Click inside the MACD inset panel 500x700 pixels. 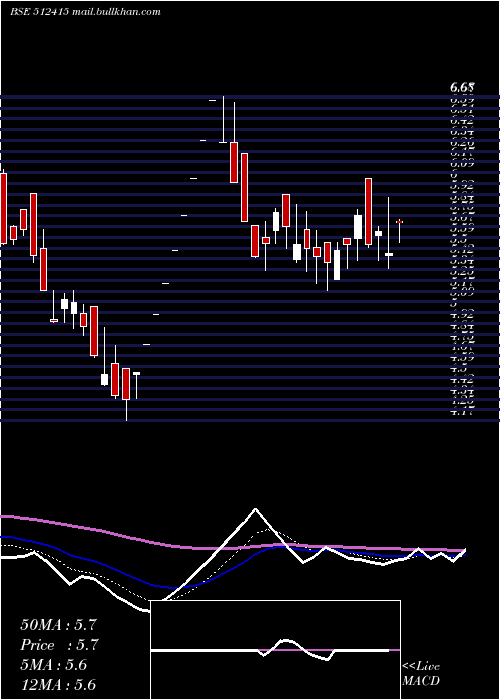point(275,650)
